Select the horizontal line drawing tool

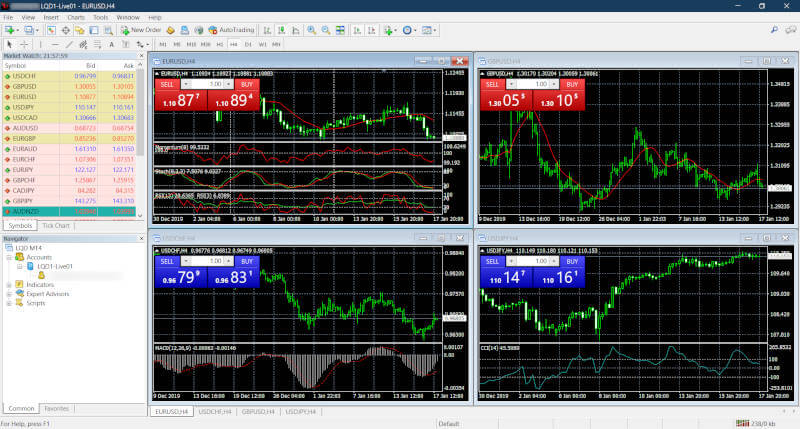[x=54, y=45]
